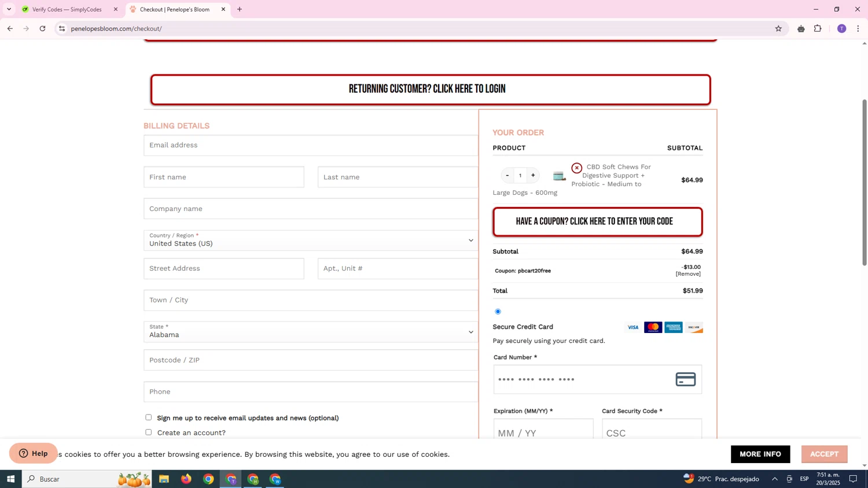The width and height of the screenshot is (868, 488).
Task: Show hidden system tray icons
Action: (x=775, y=479)
